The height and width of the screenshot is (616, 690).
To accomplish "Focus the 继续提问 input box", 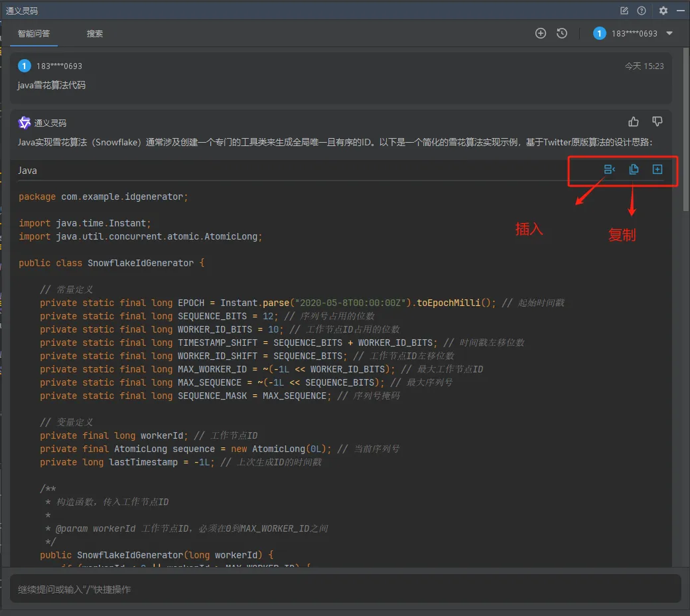I will click(346, 589).
